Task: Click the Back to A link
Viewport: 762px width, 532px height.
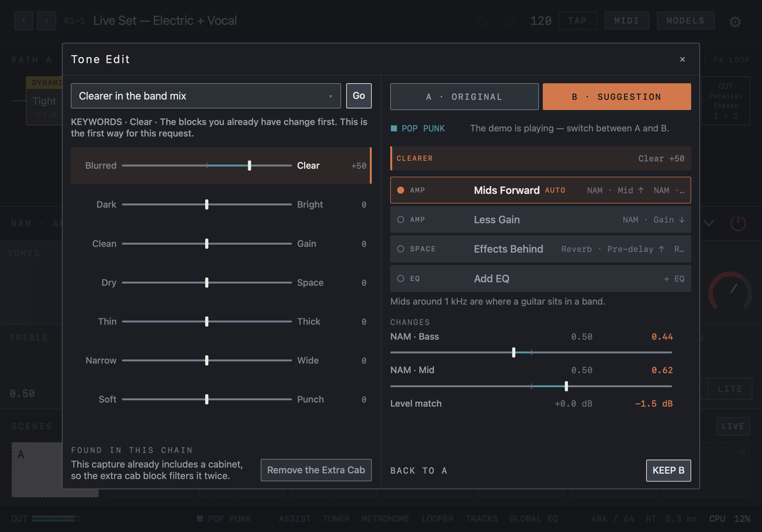Action: pos(419,470)
